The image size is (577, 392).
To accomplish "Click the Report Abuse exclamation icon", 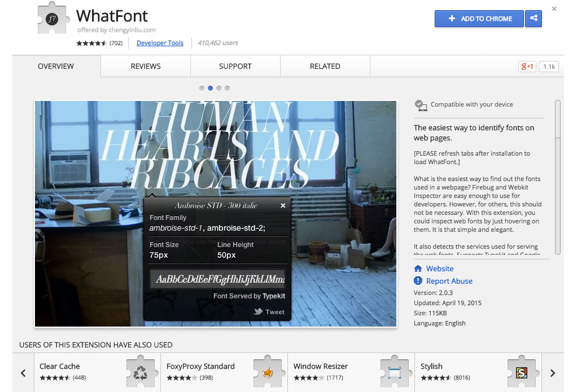I will coord(418,280).
